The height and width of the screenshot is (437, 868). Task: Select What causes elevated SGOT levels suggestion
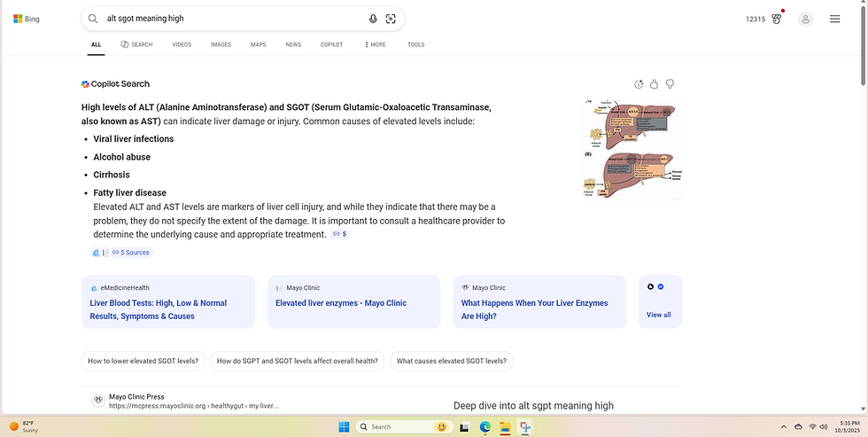coord(452,361)
